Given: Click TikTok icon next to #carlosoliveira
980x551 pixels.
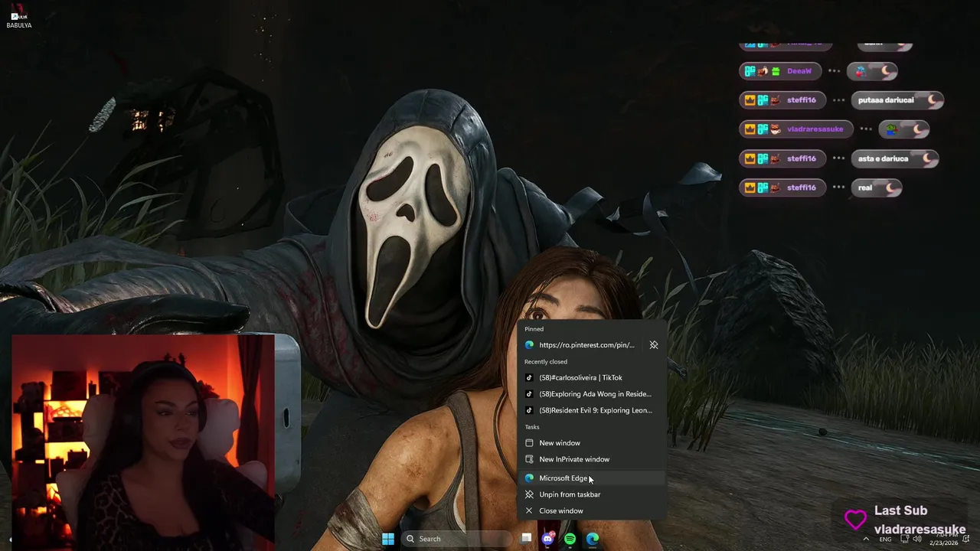Looking at the screenshot, I should (x=529, y=377).
